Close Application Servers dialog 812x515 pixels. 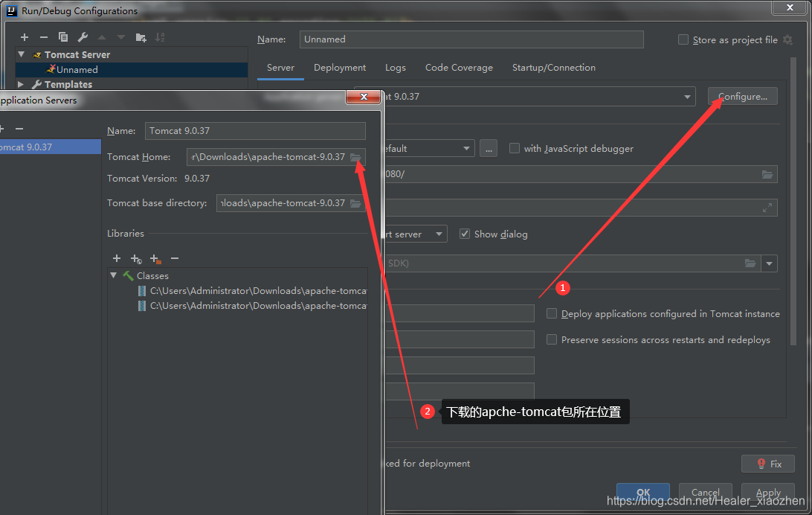[364, 97]
